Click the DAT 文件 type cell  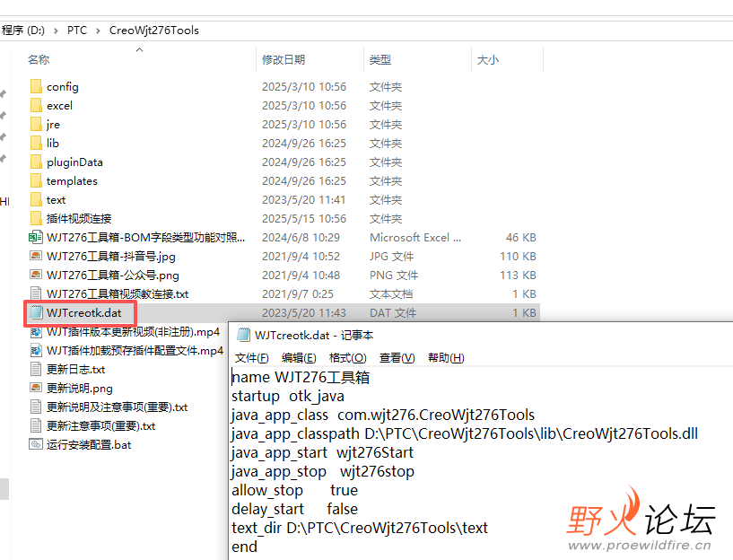tap(393, 312)
